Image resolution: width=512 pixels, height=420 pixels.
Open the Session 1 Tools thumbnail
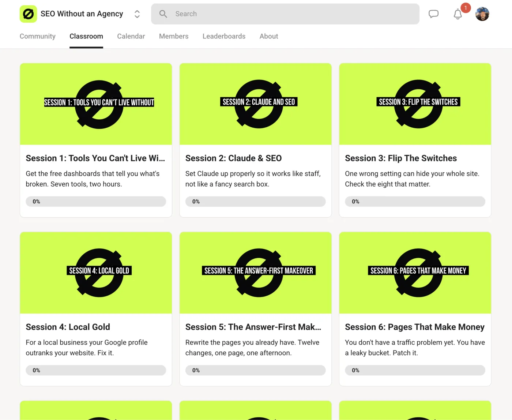[96, 104]
